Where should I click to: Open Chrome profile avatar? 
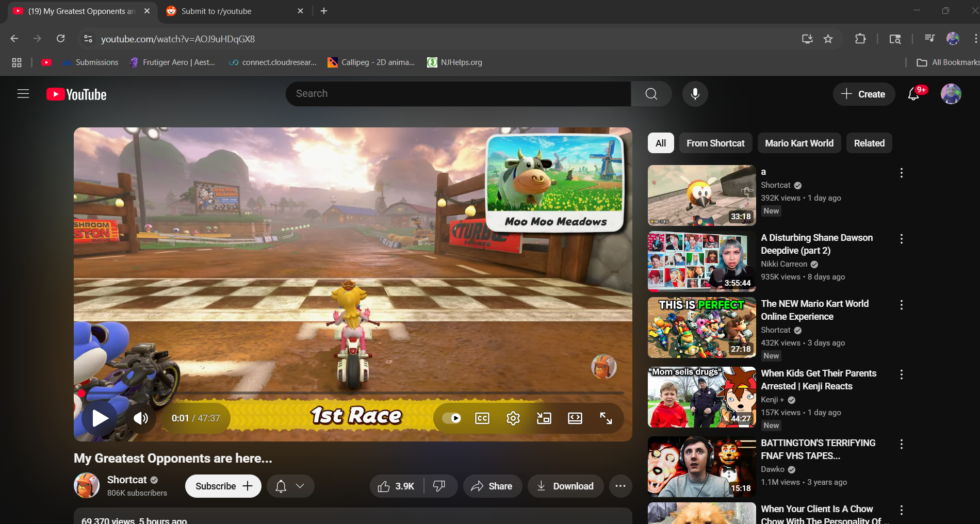point(953,39)
